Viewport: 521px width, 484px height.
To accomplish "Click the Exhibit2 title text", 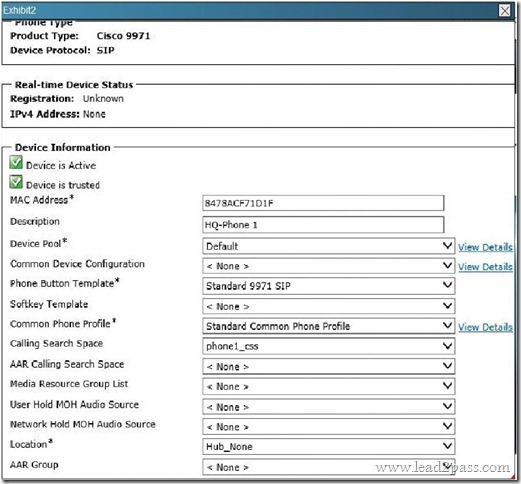I will (x=19, y=10).
